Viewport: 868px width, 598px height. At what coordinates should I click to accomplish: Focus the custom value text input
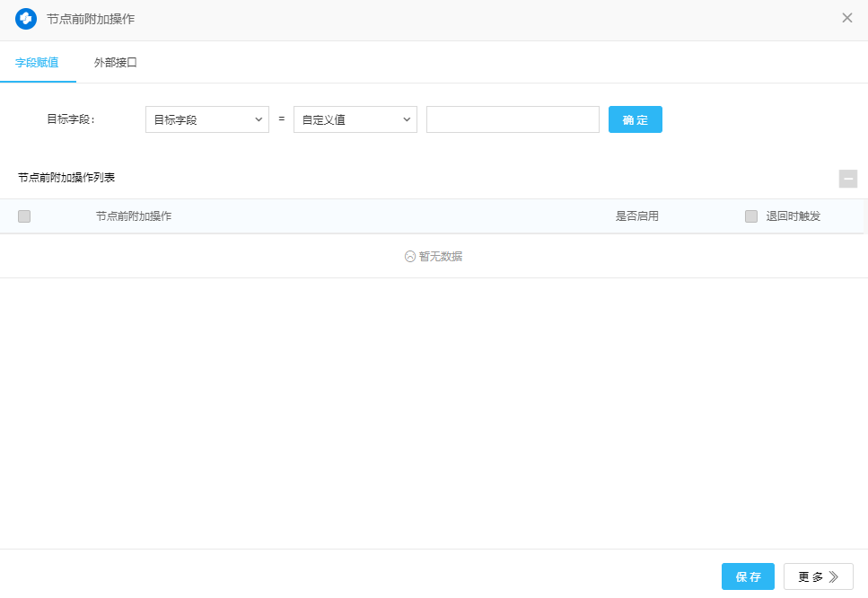pos(512,119)
